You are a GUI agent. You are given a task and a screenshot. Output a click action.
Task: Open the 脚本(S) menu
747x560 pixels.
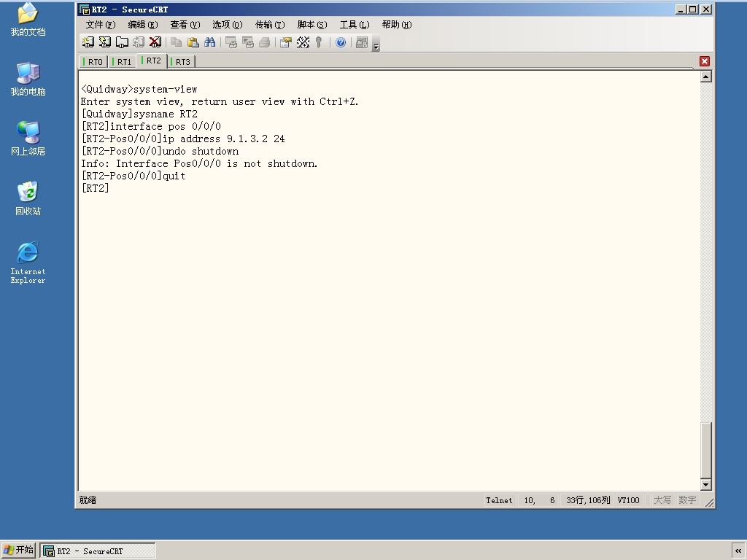pyautogui.click(x=312, y=25)
